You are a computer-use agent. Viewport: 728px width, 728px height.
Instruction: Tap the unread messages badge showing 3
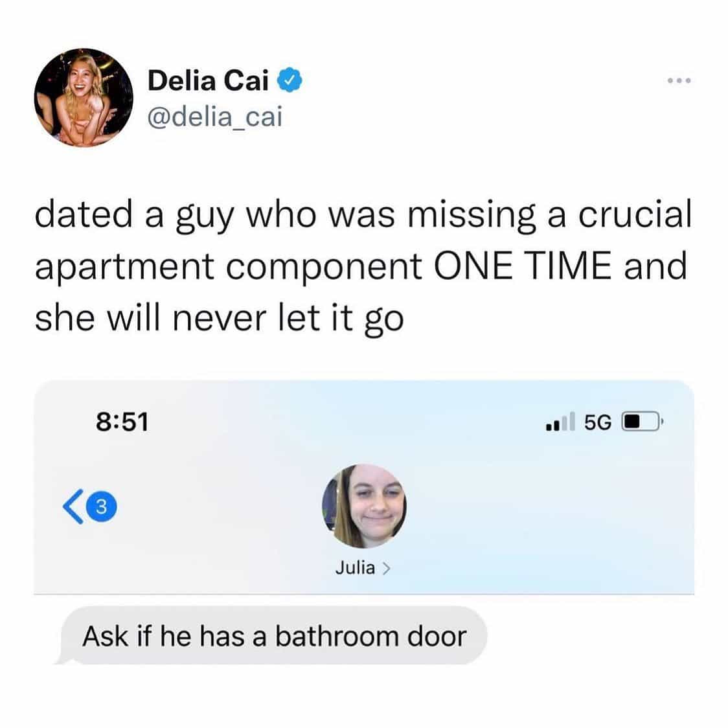[102, 506]
